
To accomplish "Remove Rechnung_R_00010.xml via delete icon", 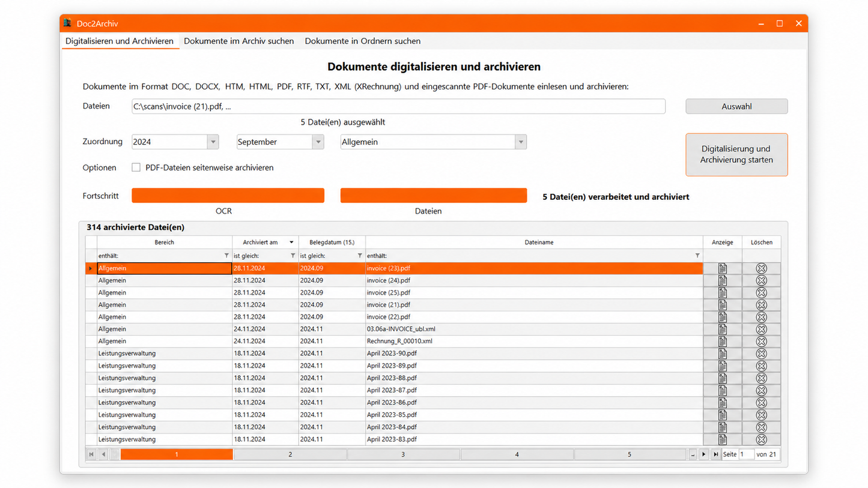I will 761,342.
